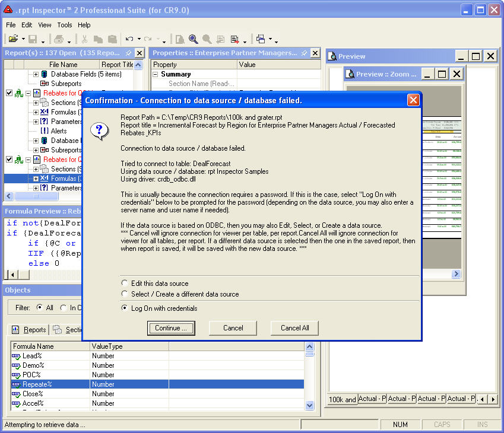Click the Database Fields (5 items) cylinder icon
The width and height of the screenshot is (504, 433).
click(45, 74)
